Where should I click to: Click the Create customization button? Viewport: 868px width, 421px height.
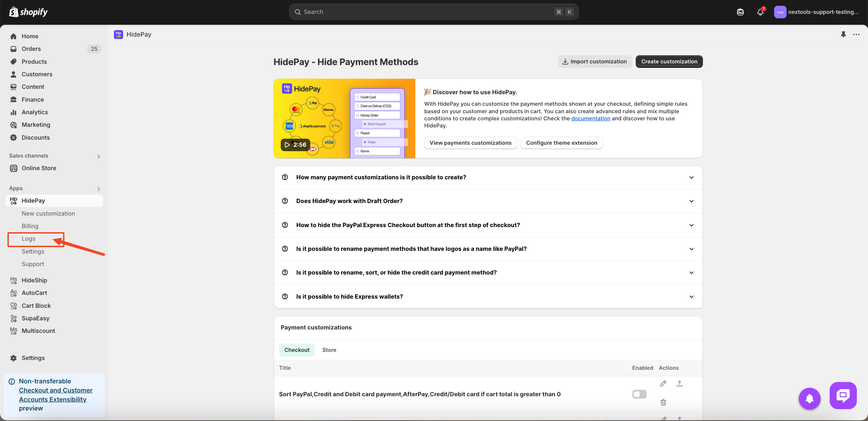(669, 61)
